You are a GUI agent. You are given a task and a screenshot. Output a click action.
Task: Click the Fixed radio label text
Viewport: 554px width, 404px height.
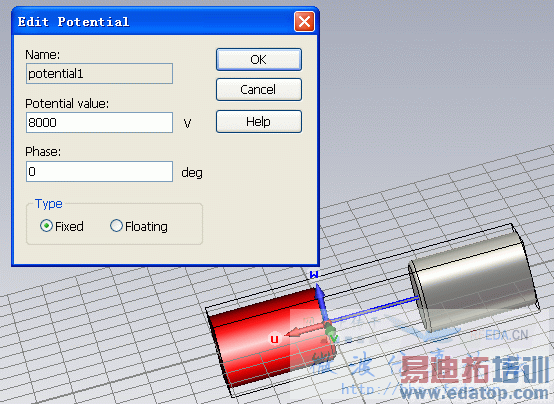69,226
